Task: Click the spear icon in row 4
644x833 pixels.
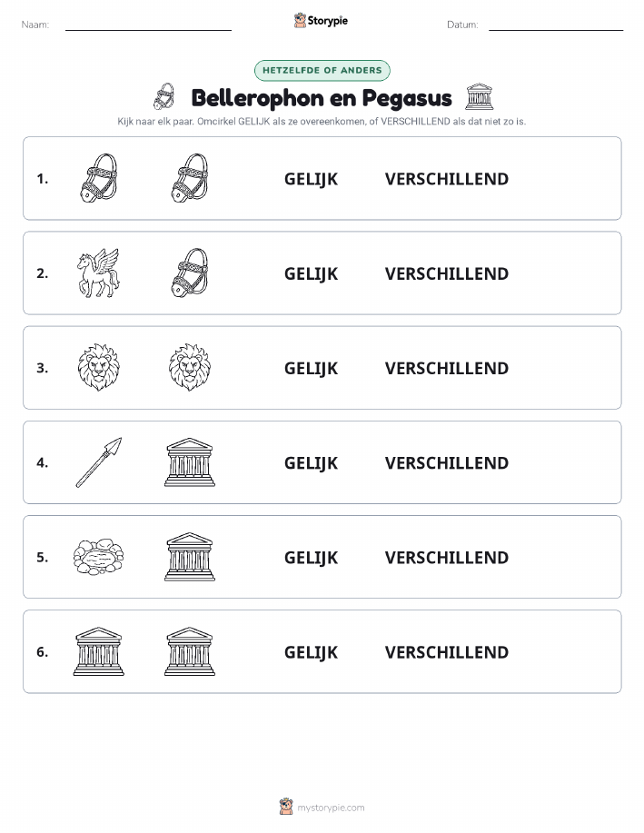Action: coord(99,462)
